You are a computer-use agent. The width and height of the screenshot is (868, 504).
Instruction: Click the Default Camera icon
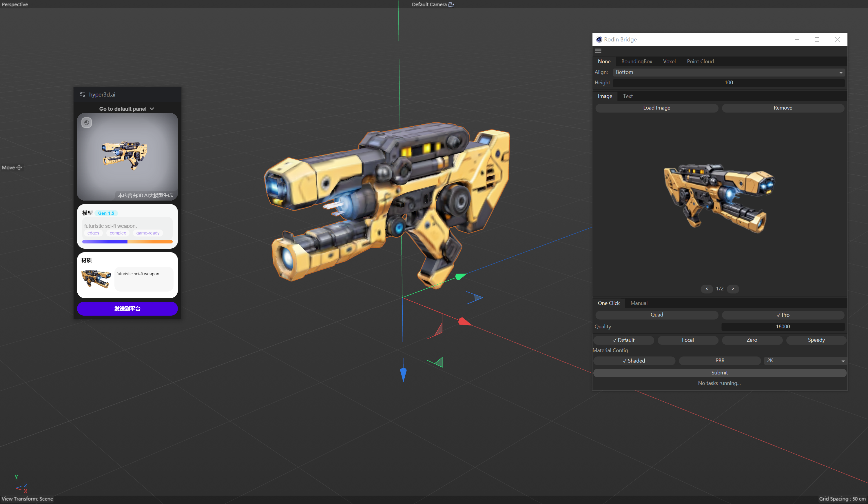[451, 4]
